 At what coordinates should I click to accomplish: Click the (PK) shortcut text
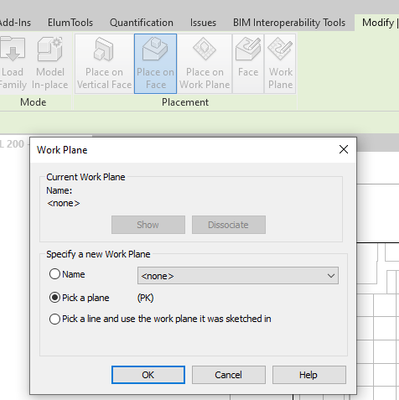[145, 298]
